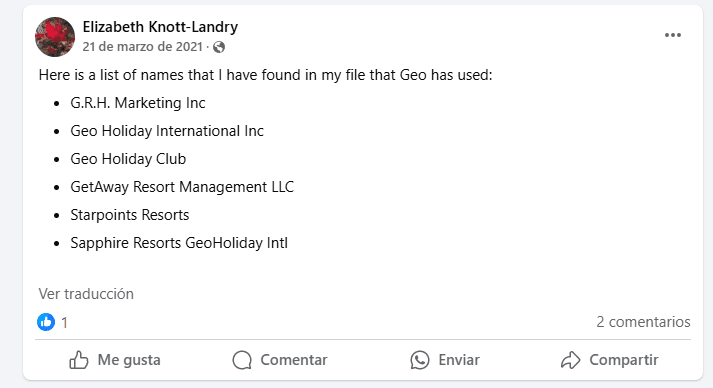Open Elizabeth Knott-Landry's profile name link

click(160, 27)
